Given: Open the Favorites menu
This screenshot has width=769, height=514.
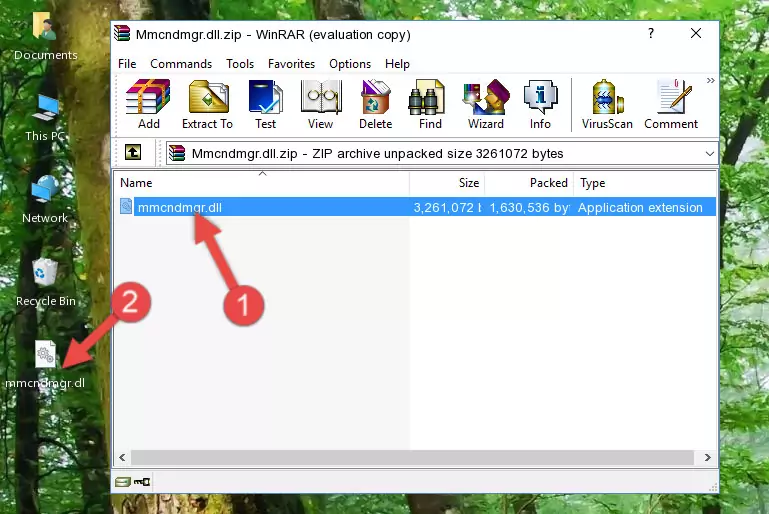Looking at the screenshot, I should point(291,64).
